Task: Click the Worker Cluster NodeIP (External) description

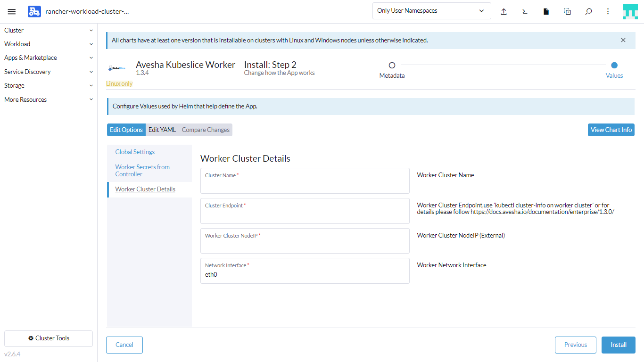Action: tap(461, 235)
